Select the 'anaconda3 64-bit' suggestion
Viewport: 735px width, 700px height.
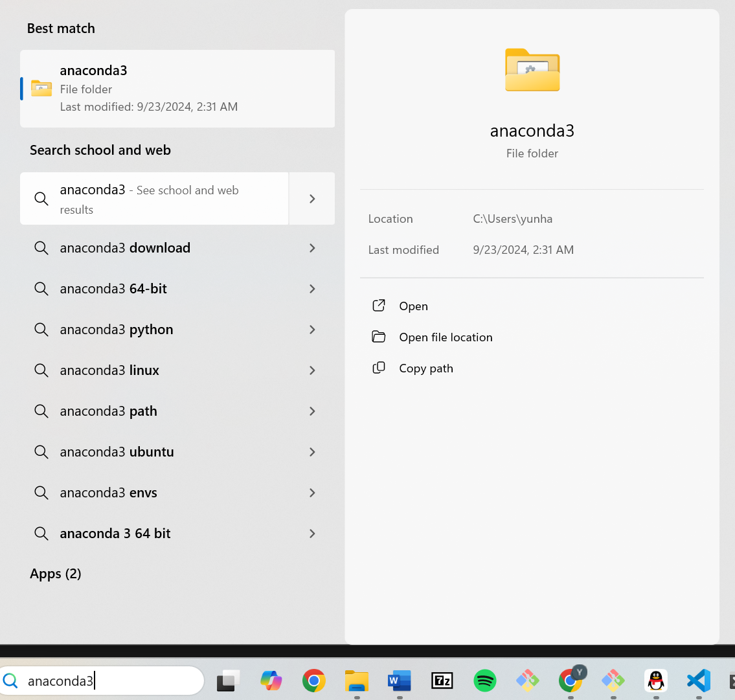point(113,289)
